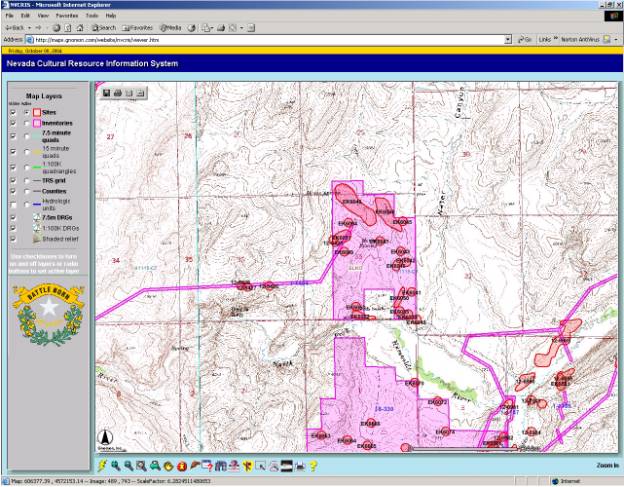This screenshot has height=487, width=624.
Task: Click the binoculars find tool
Action: click(220, 466)
